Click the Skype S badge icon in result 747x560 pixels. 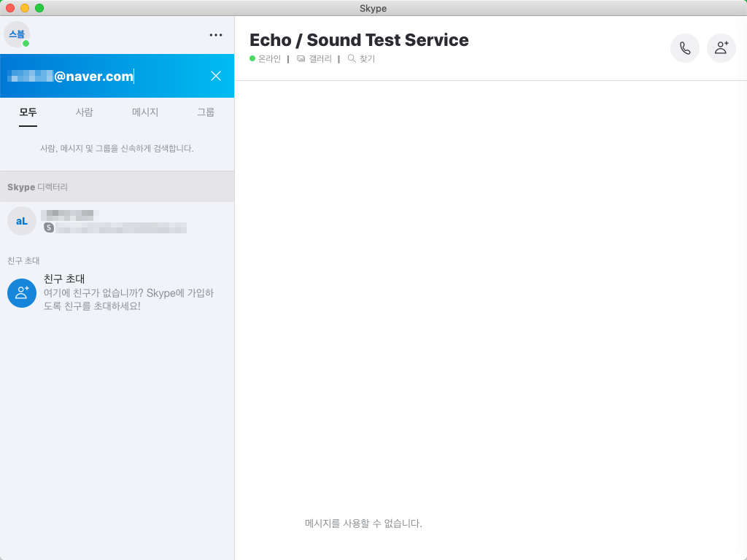click(49, 227)
